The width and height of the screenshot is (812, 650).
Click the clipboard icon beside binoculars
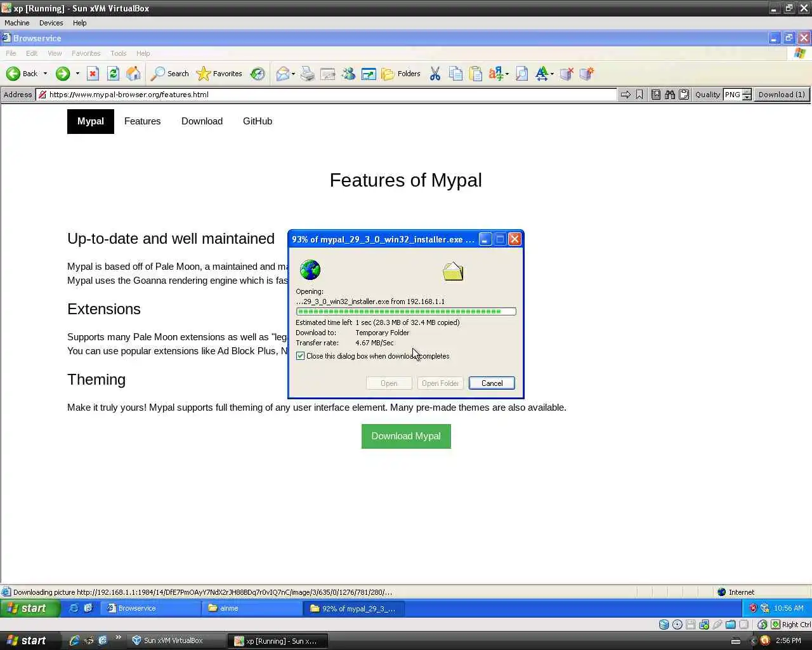pos(684,95)
